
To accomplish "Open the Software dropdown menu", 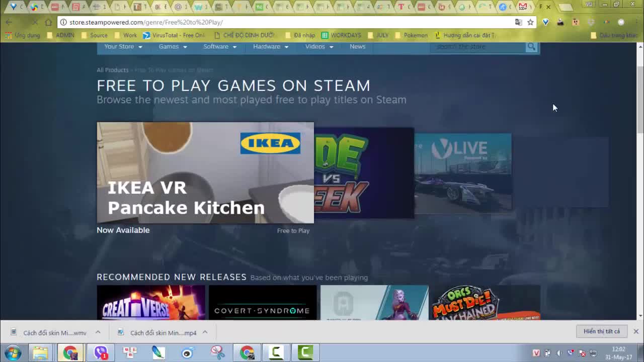I will [220, 47].
